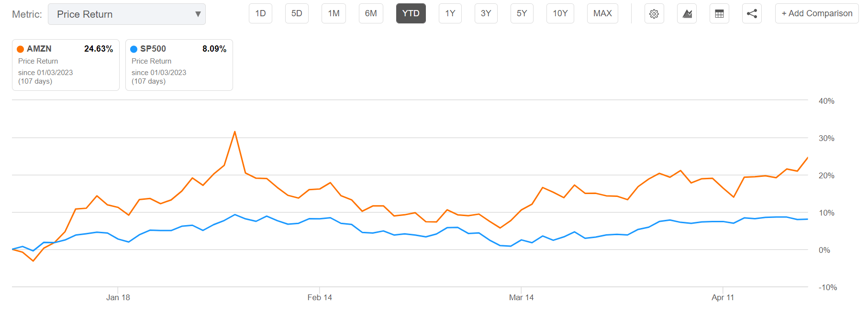Click the orange AMZN legend dot

coord(20,48)
